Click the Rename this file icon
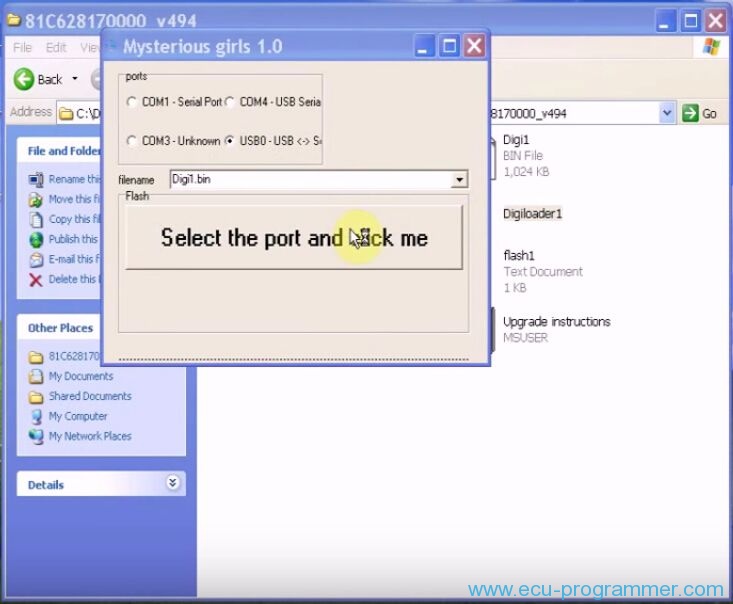The image size is (733, 604). 37,180
